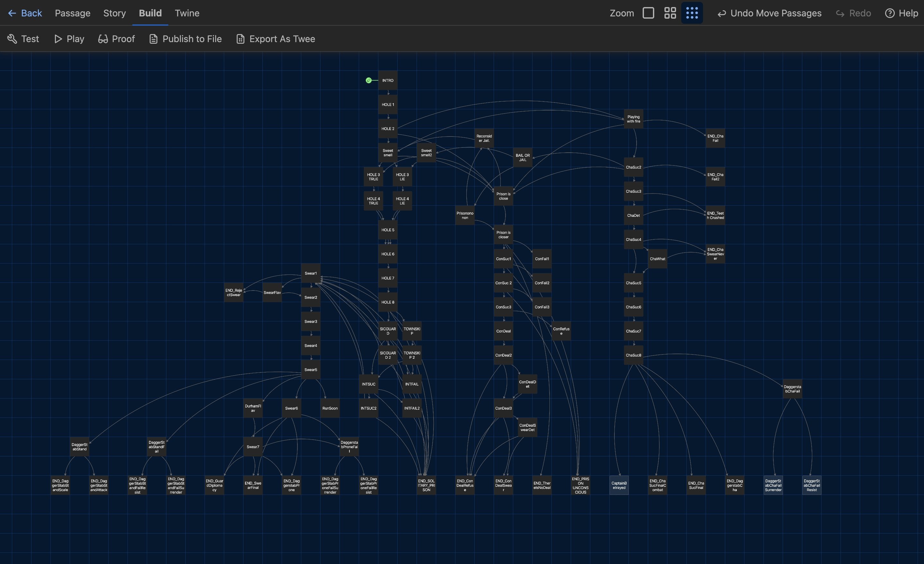Open the Story tab
This screenshot has width=924, height=564.
pyautogui.click(x=114, y=13)
